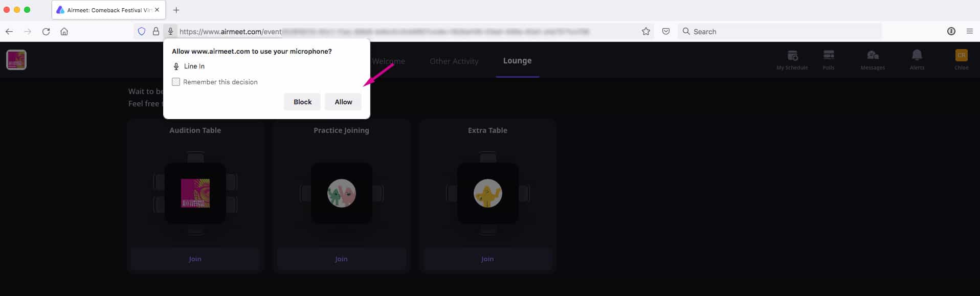980x296 pixels.
Task: Click the Practice Joining table avatar
Action: [341, 193]
